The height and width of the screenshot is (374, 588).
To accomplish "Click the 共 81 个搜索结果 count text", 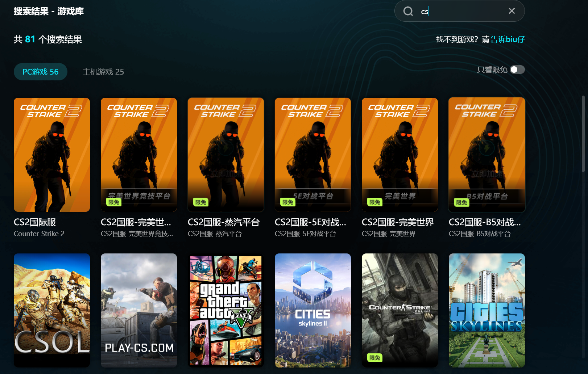I will (x=48, y=39).
